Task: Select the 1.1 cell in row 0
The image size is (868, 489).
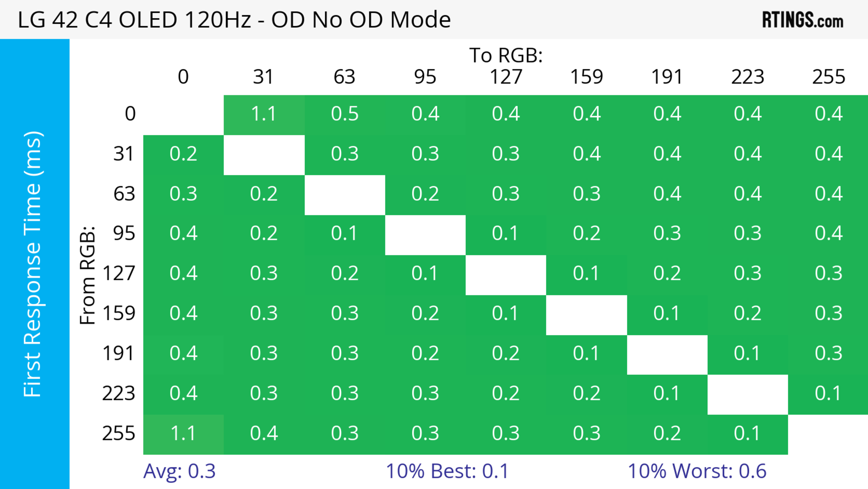Action: [x=264, y=114]
